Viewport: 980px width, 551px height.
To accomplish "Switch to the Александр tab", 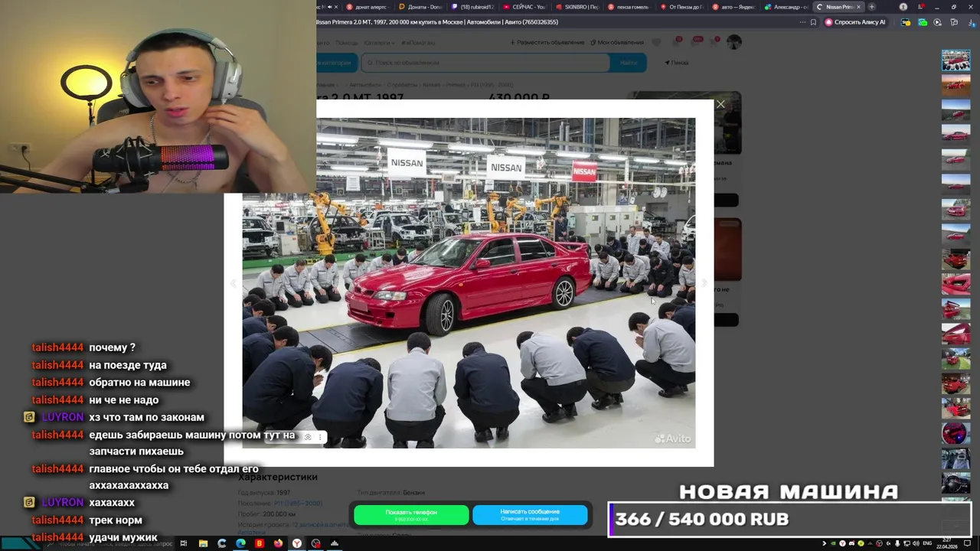I will click(x=786, y=7).
